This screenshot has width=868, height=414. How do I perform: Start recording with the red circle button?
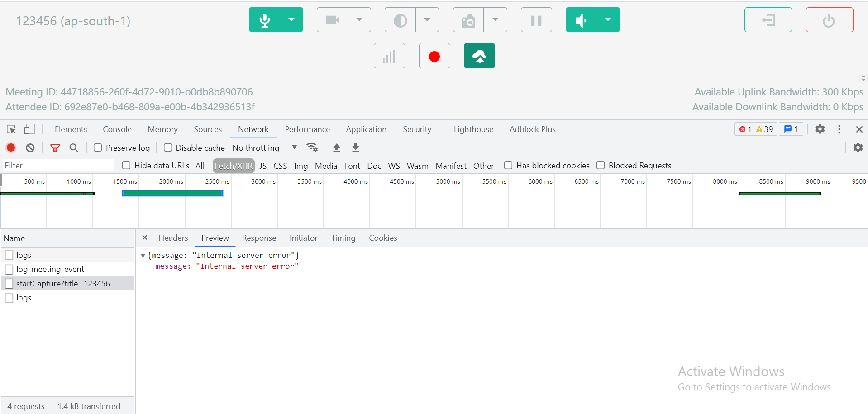coord(434,56)
